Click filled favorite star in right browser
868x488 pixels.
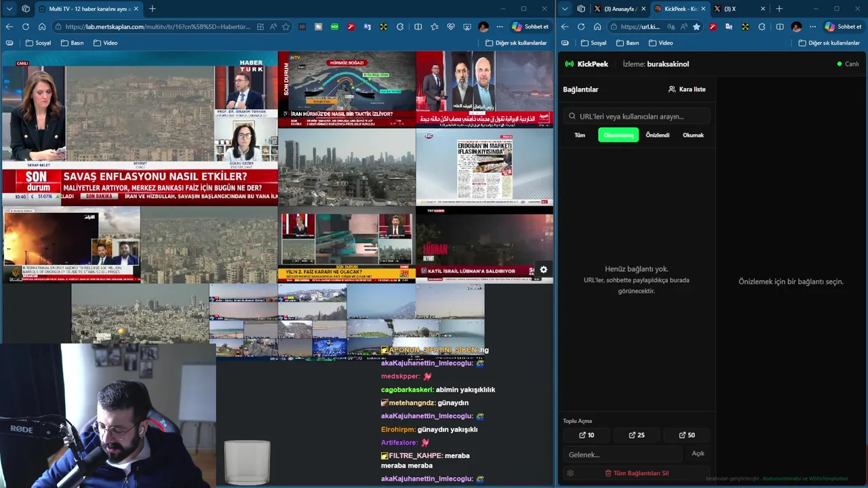click(x=696, y=26)
